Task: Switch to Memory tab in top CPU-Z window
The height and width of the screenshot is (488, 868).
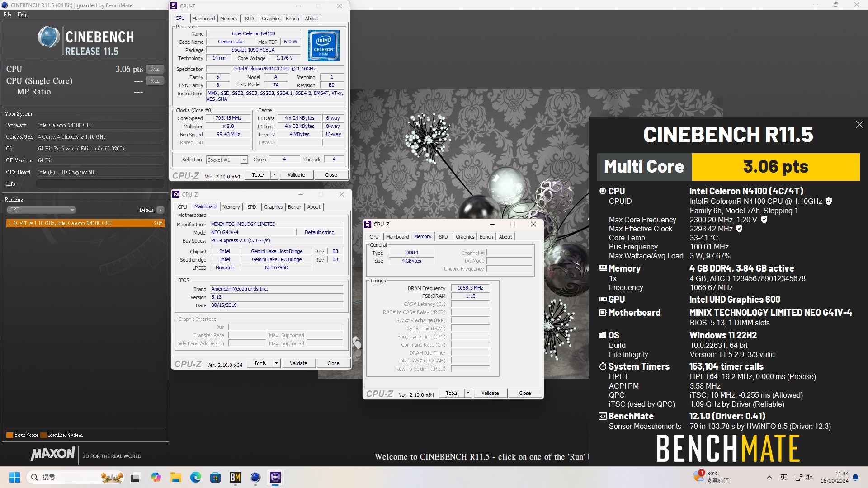Action: coord(229,19)
